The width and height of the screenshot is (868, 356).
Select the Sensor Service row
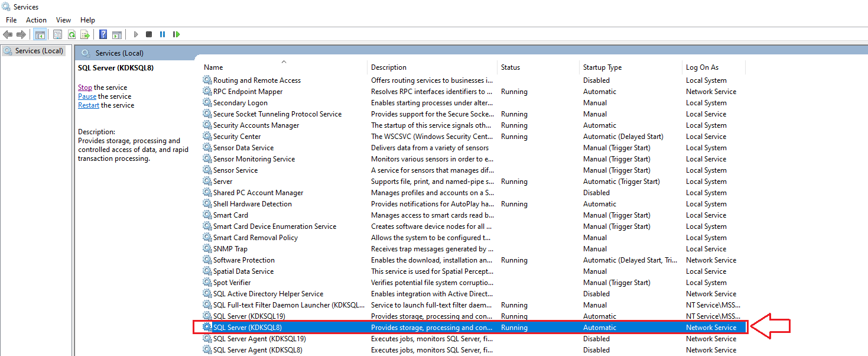[x=474, y=170]
